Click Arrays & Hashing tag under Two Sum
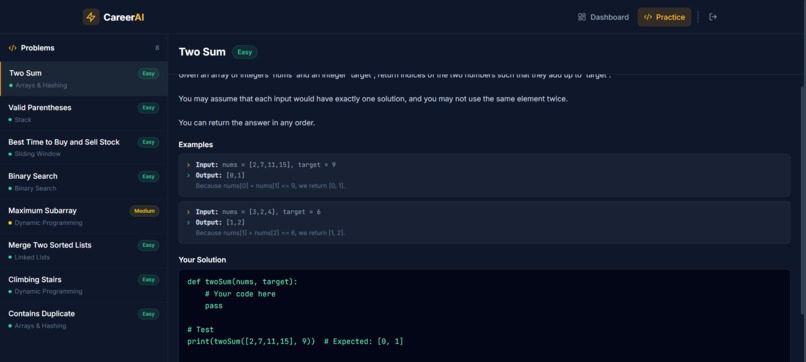Screen dimensions: 806x362 [41, 85]
